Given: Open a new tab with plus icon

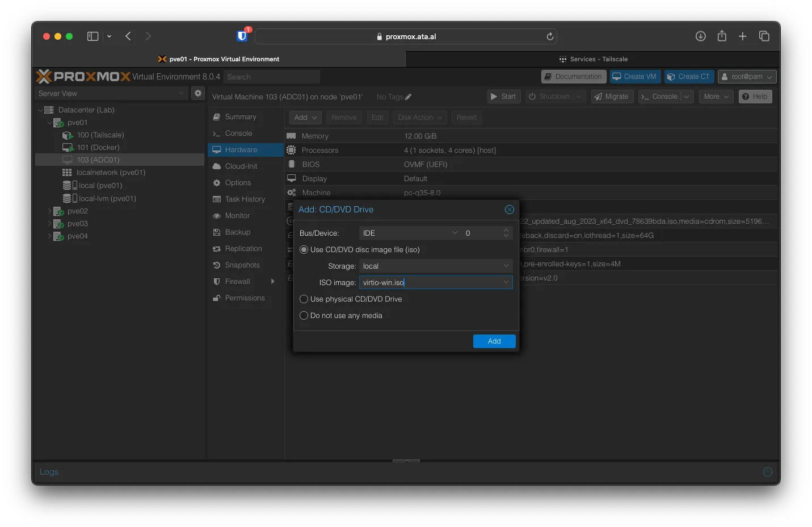Looking at the screenshot, I should click(x=742, y=36).
